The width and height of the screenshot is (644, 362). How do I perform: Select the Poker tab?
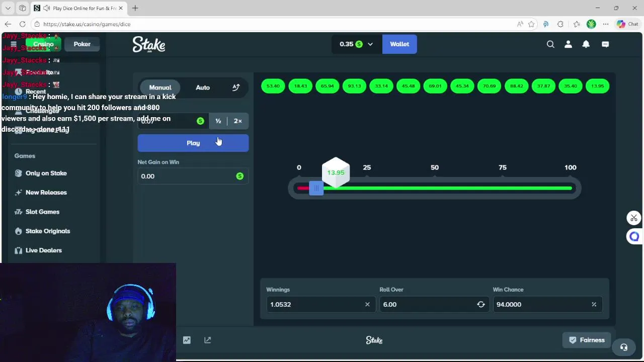point(82,44)
